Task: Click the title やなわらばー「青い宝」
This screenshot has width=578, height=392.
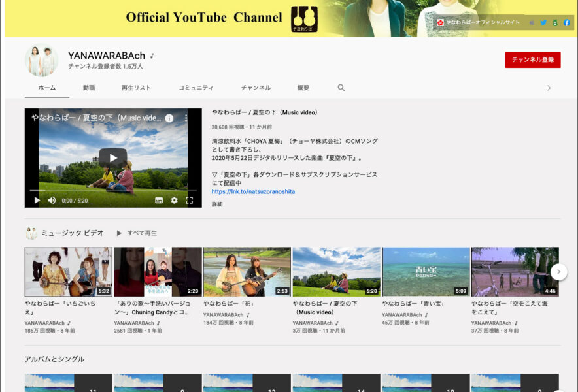Action: coord(414,304)
